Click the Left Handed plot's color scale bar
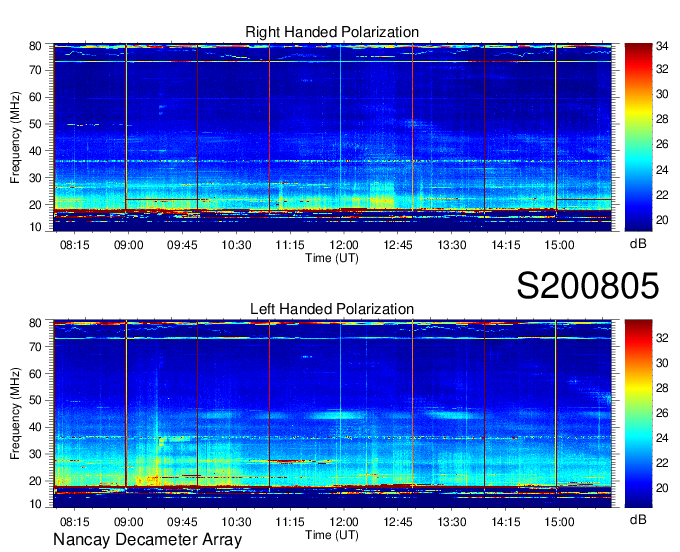This screenshot has width=680, height=552. pos(638,414)
